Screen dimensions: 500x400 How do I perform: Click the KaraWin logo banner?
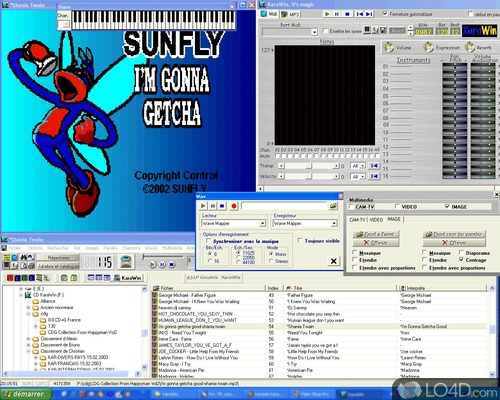[x=479, y=31]
